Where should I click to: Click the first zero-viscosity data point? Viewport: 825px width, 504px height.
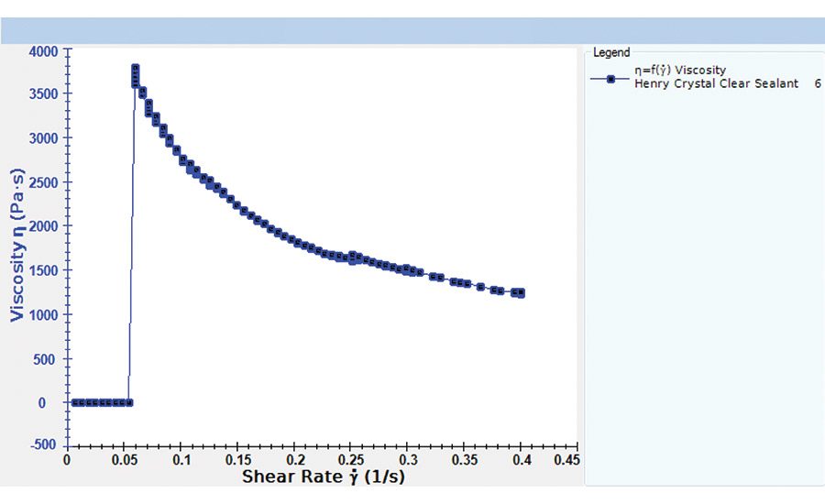[x=74, y=402]
